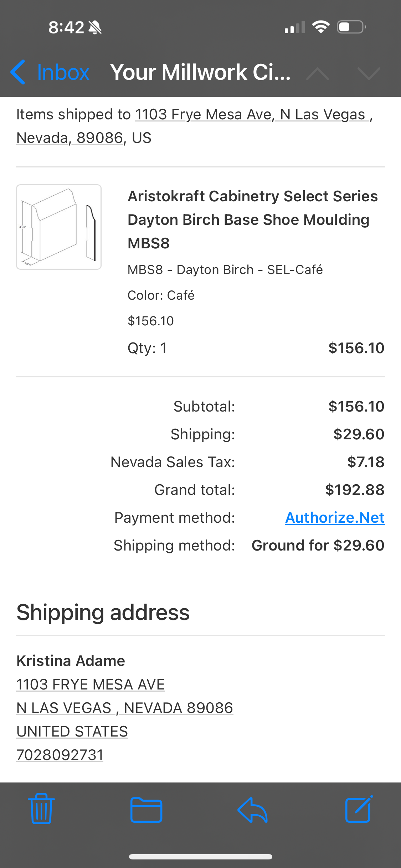Return to Inbox

pyautogui.click(x=63, y=73)
